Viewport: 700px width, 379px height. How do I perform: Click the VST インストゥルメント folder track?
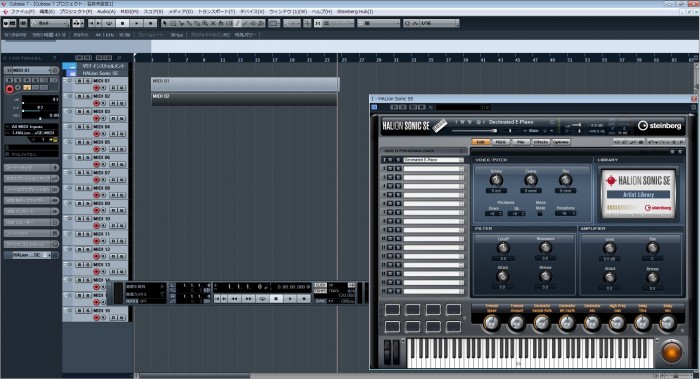point(96,66)
